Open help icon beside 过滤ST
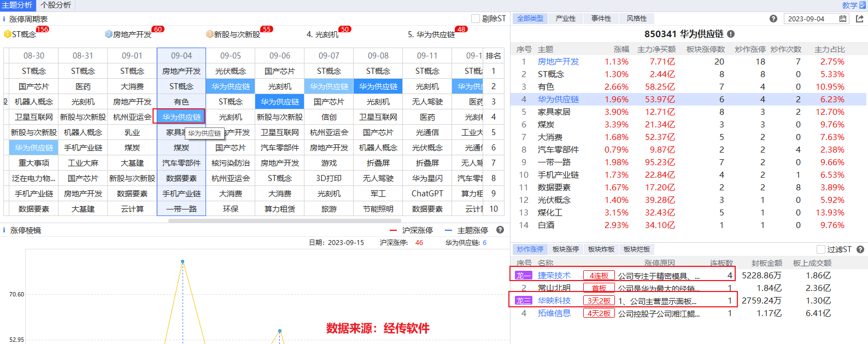 point(860,249)
